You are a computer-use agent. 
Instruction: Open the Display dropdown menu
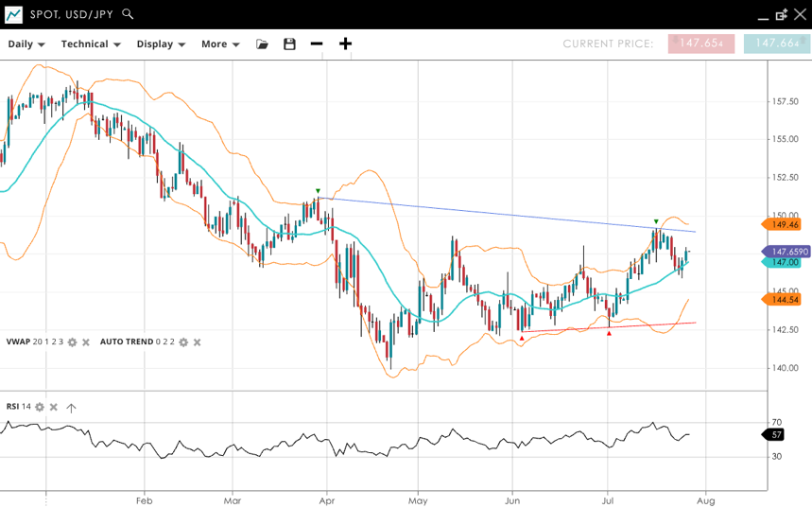pyautogui.click(x=161, y=44)
